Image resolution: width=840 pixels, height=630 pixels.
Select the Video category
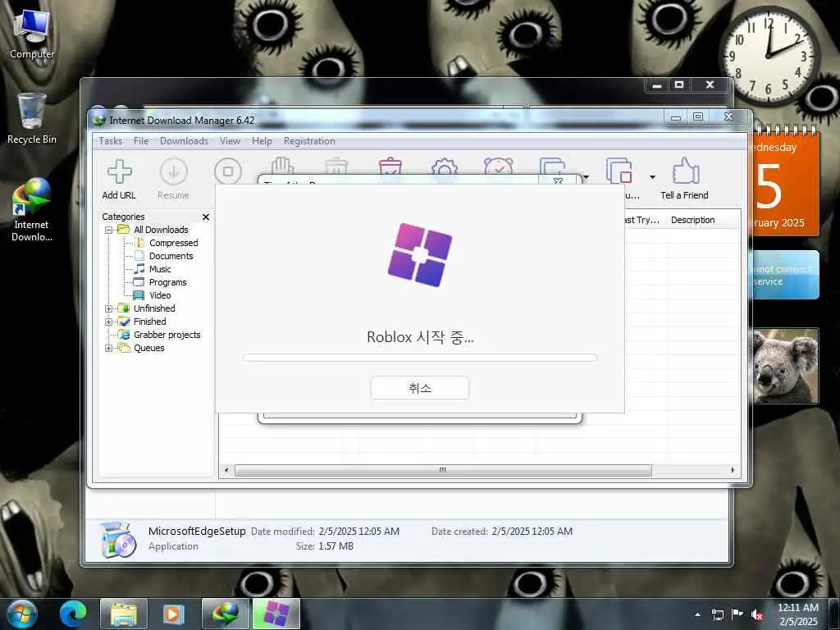tap(160, 295)
